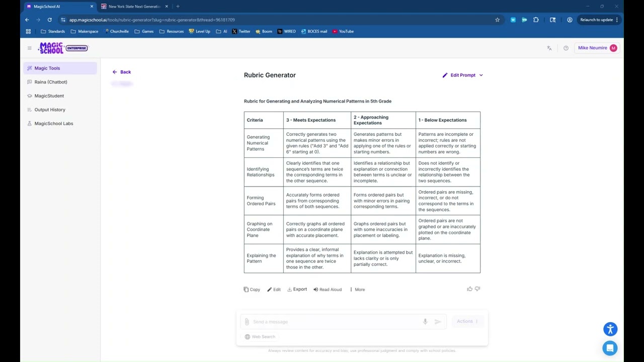The height and width of the screenshot is (362, 644).
Task: Close the New York State browser tab
Action: pos(167,7)
